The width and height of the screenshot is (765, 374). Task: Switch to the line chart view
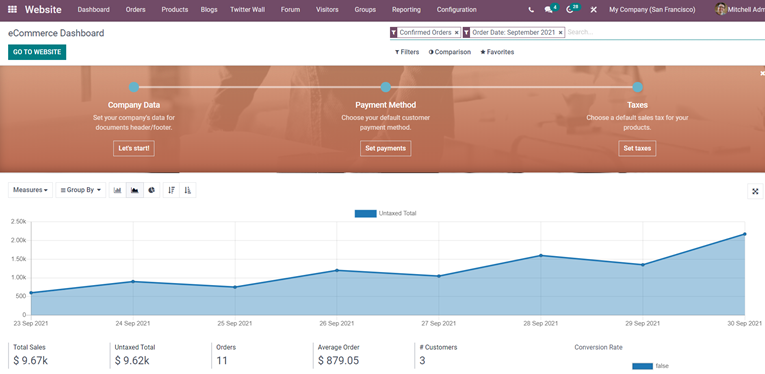[135, 190]
